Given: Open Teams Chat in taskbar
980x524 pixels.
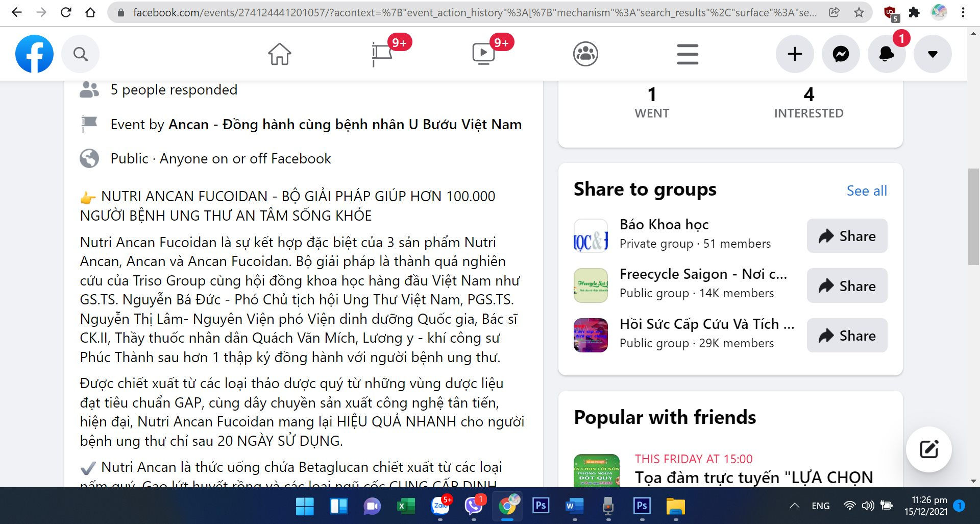Looking at the screenshot, I should tap(372, 506).
